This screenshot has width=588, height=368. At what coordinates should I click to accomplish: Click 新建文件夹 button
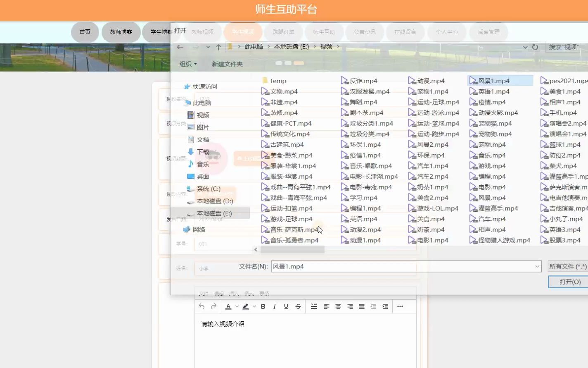[x=227, y=64]
